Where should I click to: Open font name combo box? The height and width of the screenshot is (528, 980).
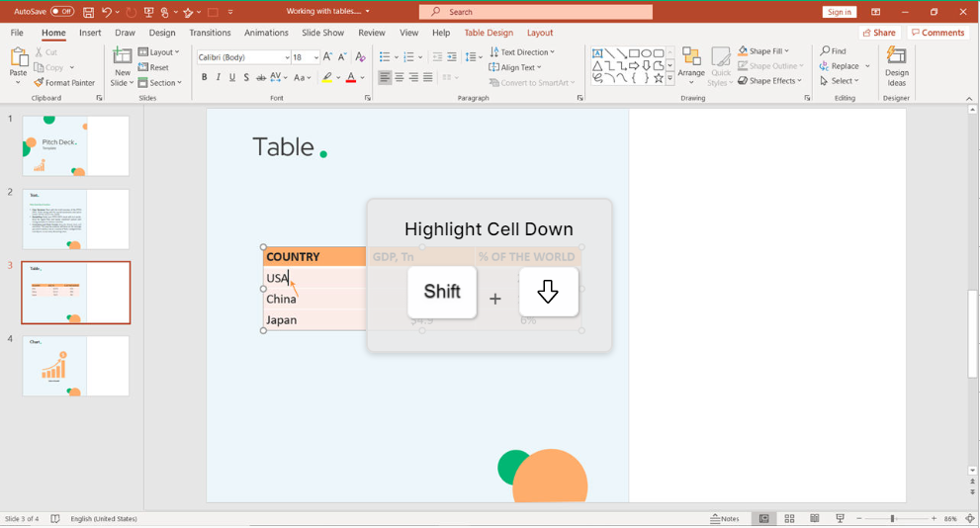tap(243, 57)
